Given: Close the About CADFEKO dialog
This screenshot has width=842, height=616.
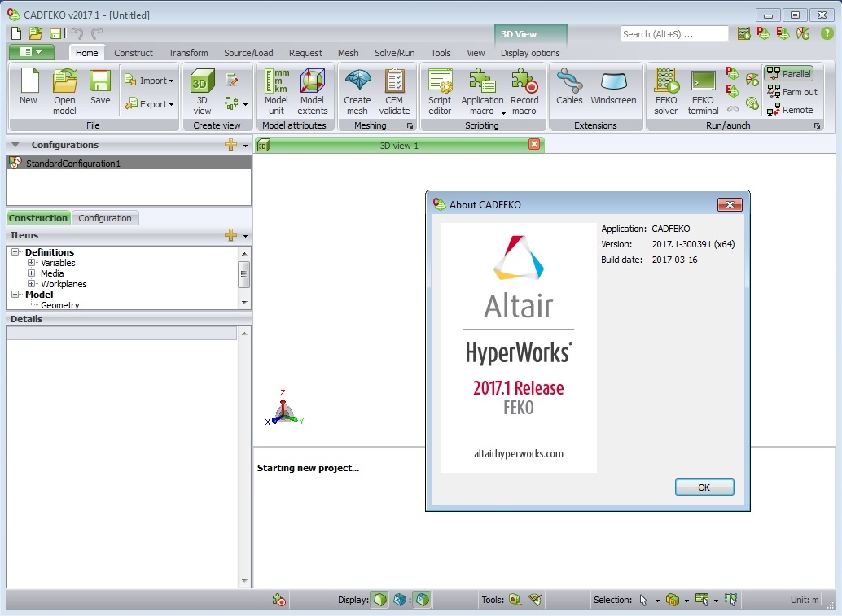Looking at the screenshot, I should [x=730, y=204].
